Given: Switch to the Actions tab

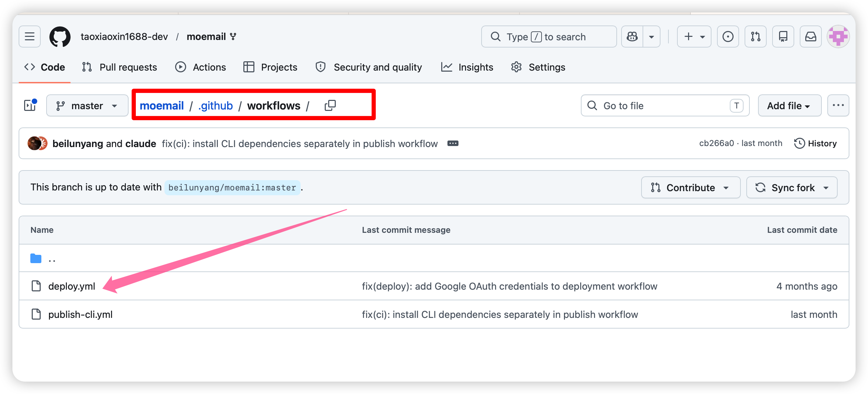Looking at the screenshot, I should tap(201, 67).
